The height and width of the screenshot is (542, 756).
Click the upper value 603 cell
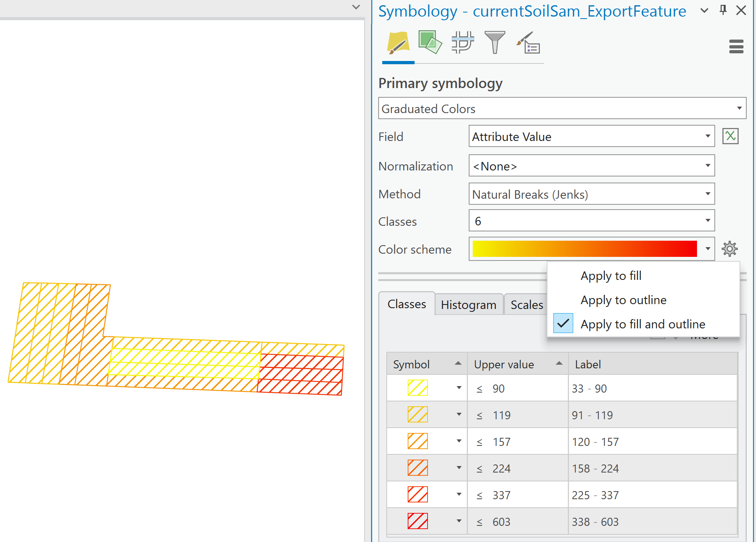point(518,521)
